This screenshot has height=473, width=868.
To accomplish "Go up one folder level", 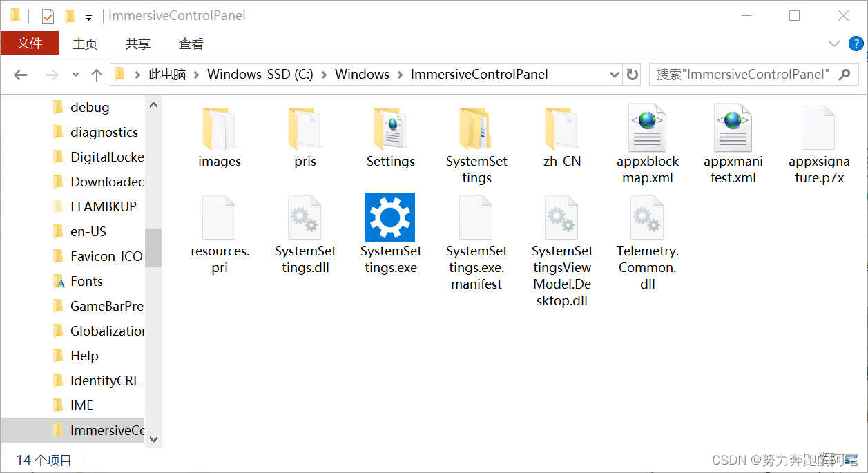I will [x=97, y=75].
